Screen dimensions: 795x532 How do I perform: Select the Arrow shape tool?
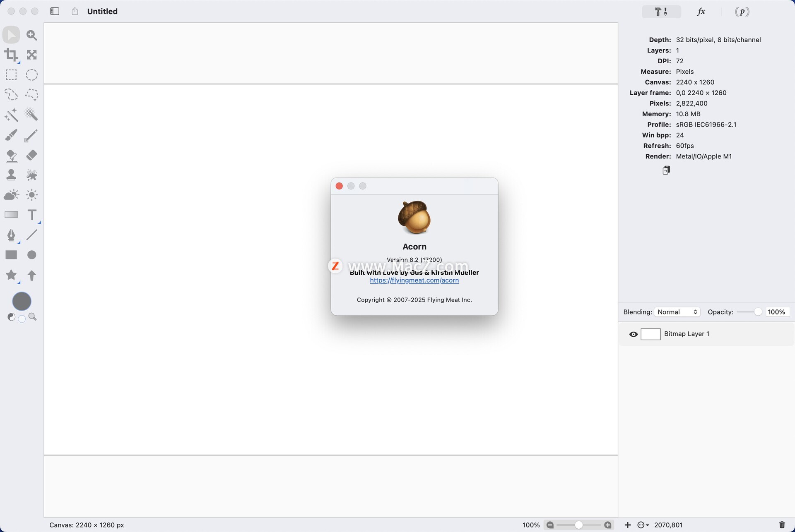32,275
